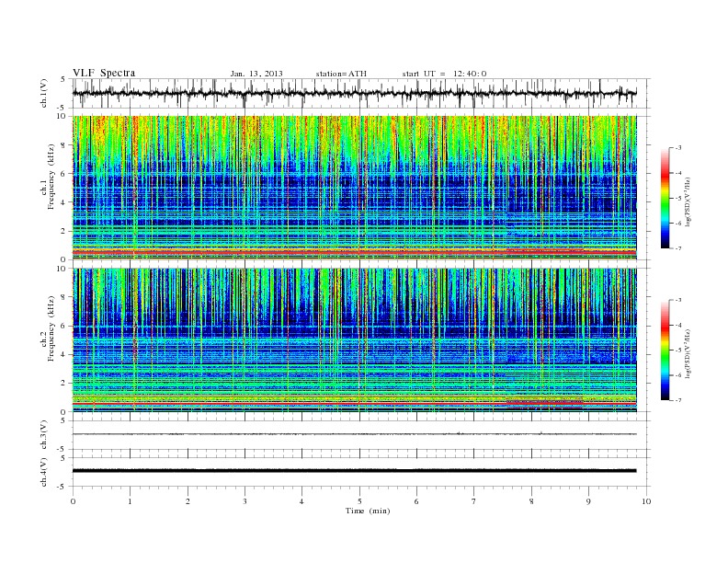Click the "5" tick on the ch.1(V) voltage axis
Screen dimensions: 728x563
click(64, 79)
